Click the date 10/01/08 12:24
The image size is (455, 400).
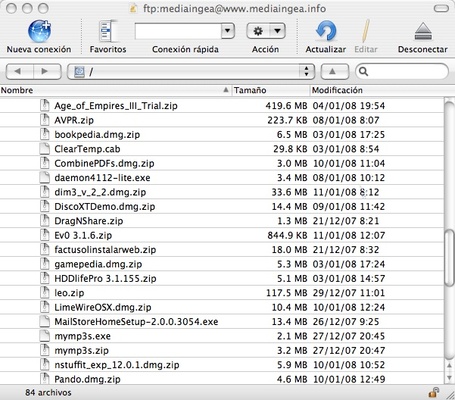tap(349, 307)
